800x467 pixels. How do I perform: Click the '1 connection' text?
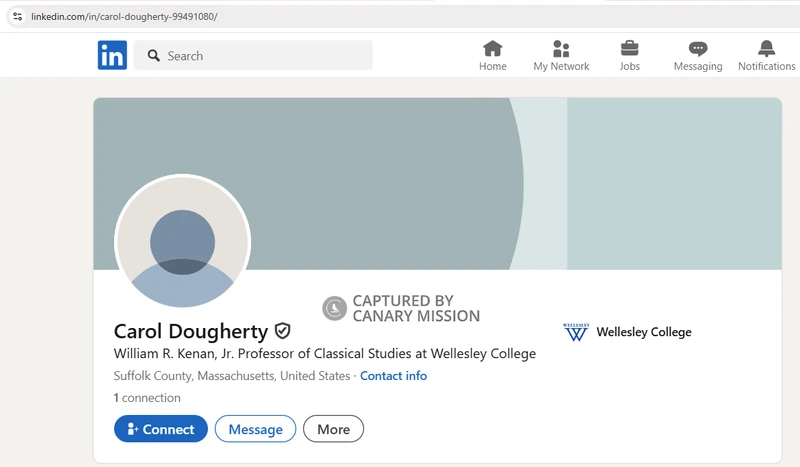[x=147, y=398]
